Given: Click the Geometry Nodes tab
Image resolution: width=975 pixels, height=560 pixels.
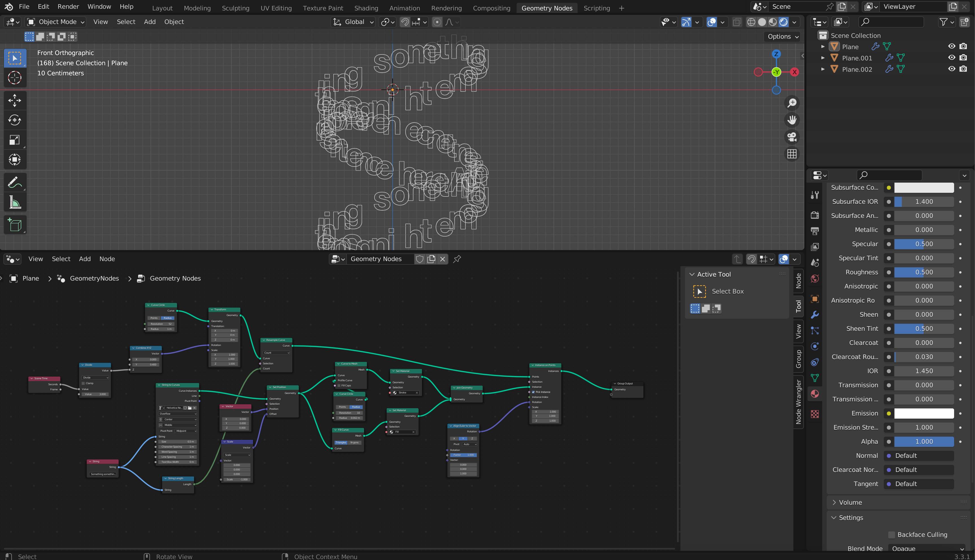Looking at the screenshot, I should coord(547,7).
